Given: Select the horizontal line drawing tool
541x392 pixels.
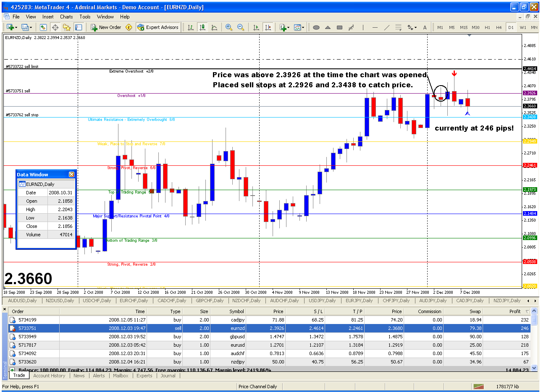Looking at the screenshot, I should point(375,27).
